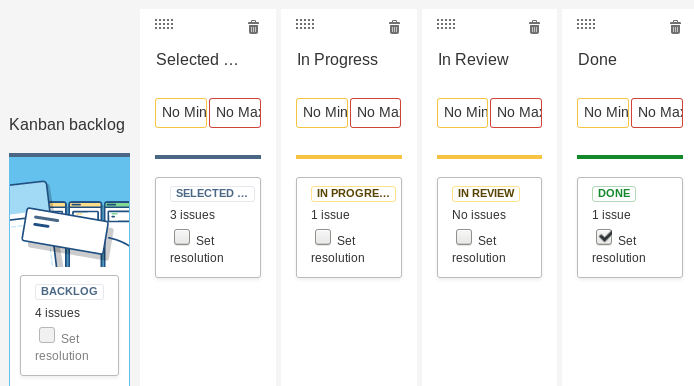694x386 pixels.
Task: Grab the Selected column drag handle
Action: point(164,24)
